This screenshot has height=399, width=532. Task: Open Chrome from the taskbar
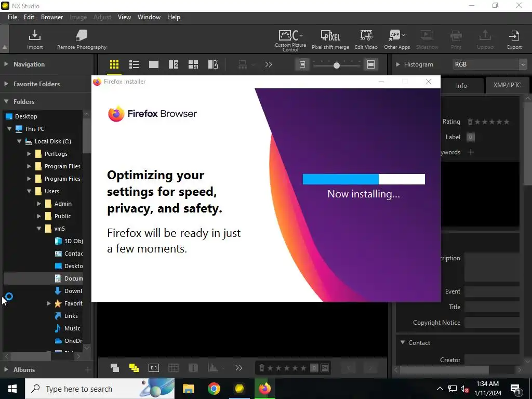point(214,389)
